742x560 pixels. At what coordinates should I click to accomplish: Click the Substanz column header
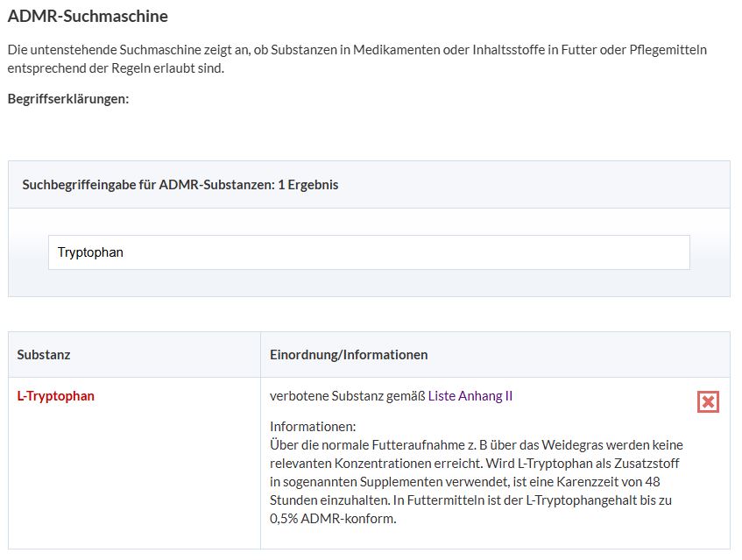click(44, 355)
